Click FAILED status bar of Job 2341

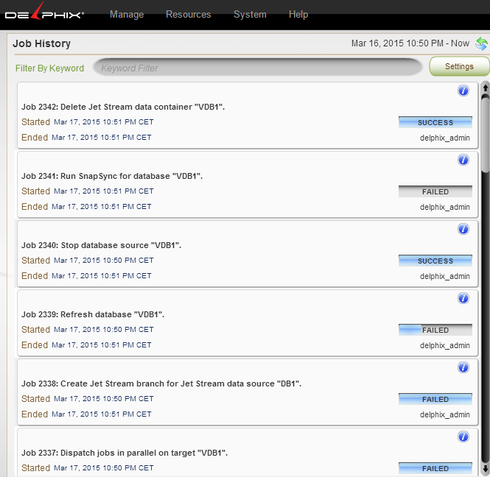tap(435, 192)
